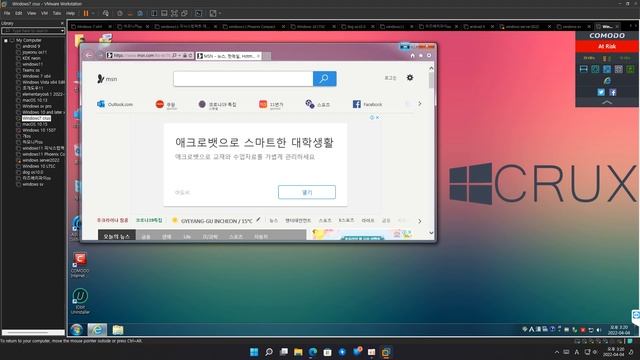Viewport: 640px width, 360px height.
Task: Click the VMware console view terminal icon
Action: tap(198, 13)
